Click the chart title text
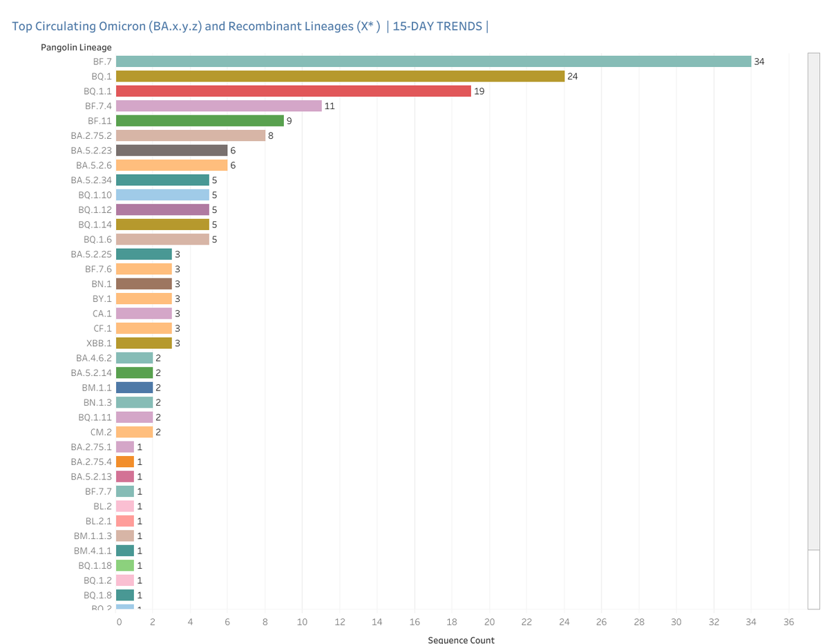The height and width of the screenshot is (644, 829). [251, 27]
